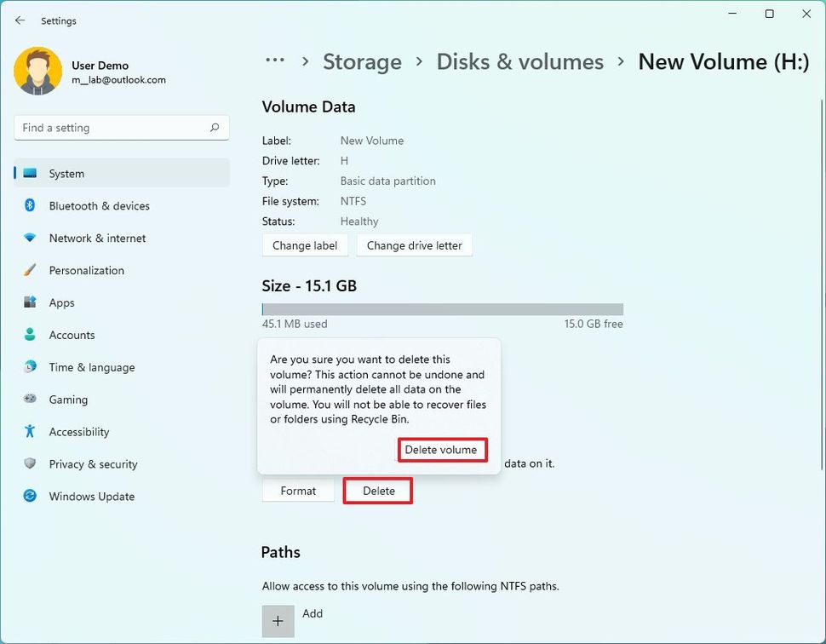Expand the breadcrumb ellipsis menu
This screenshot has height=644, width=826.
274,61
